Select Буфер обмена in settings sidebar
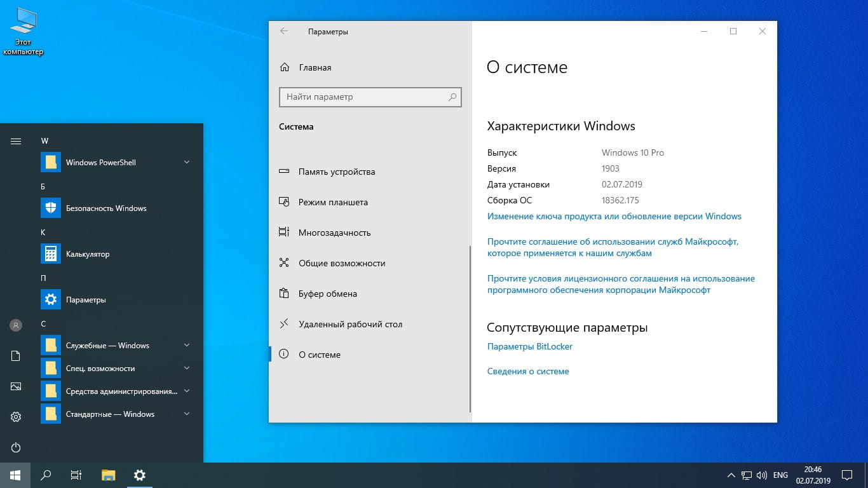This screenshot has width=868, height=488. pos(328,294)
